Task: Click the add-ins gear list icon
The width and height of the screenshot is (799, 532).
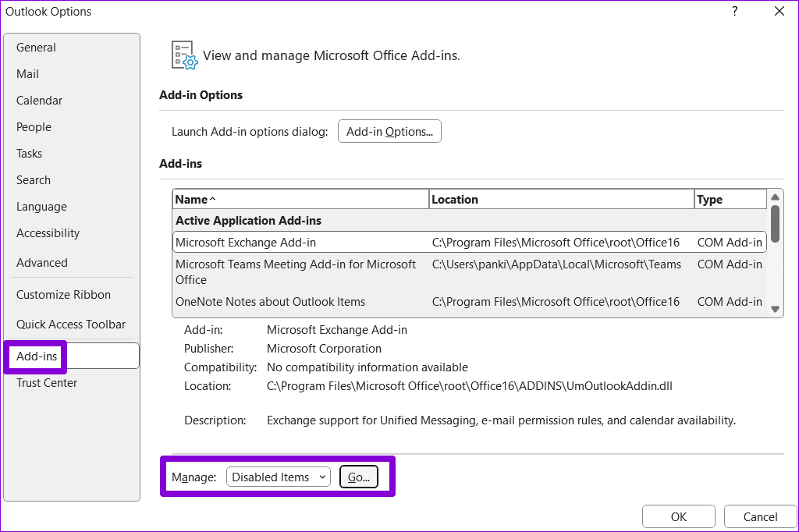Action: pyautogui.click(x=184, y=55)
